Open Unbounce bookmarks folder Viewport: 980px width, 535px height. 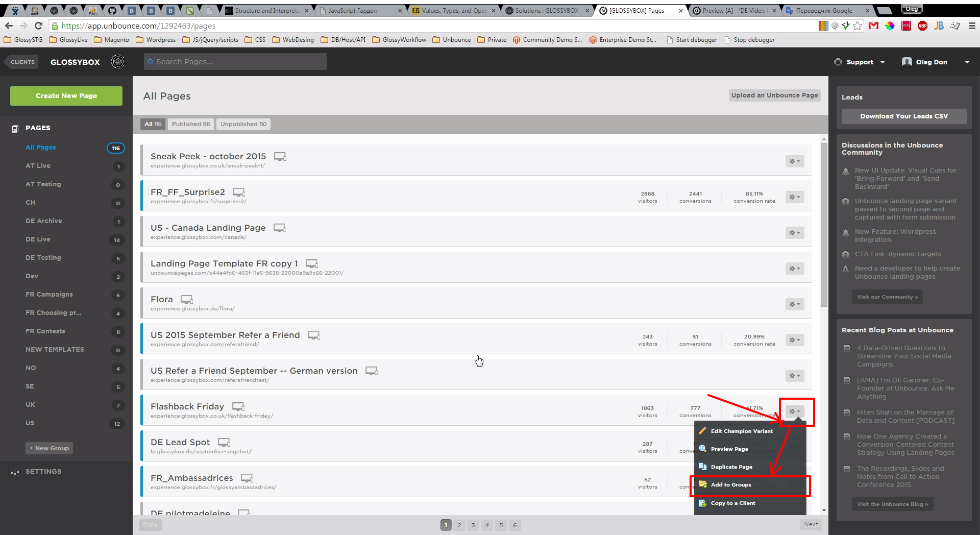(x=452, y=40)
